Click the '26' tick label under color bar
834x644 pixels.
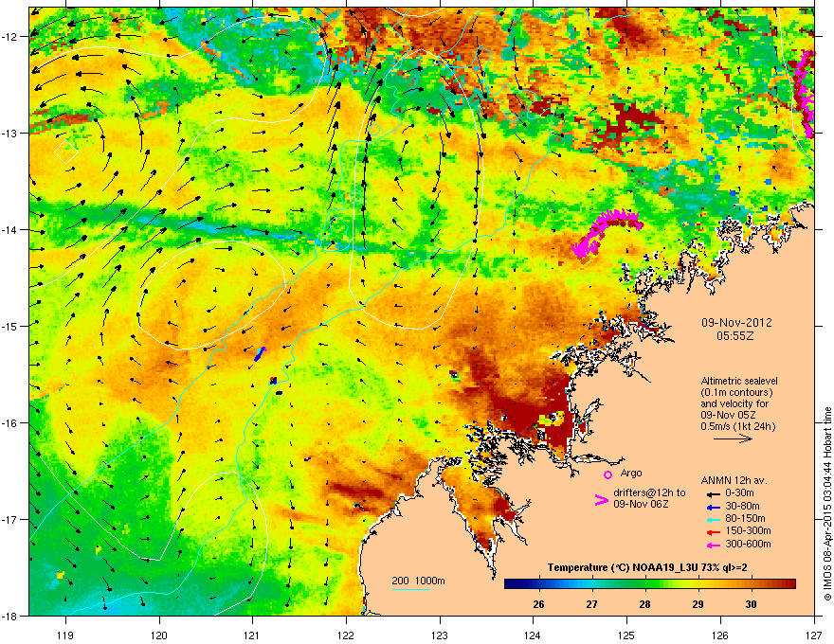pyautogui.click(x=539, y=604)
